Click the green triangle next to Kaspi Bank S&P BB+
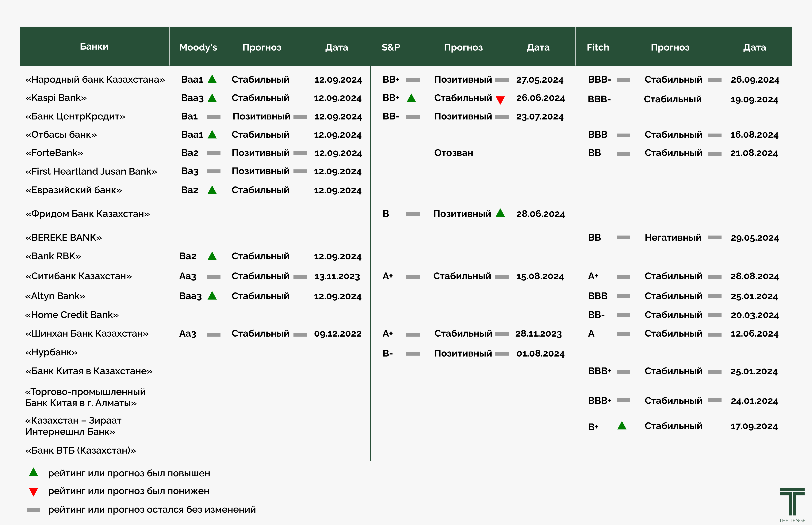Viewport: 812px width, 525px height. (x=412, y=98)
